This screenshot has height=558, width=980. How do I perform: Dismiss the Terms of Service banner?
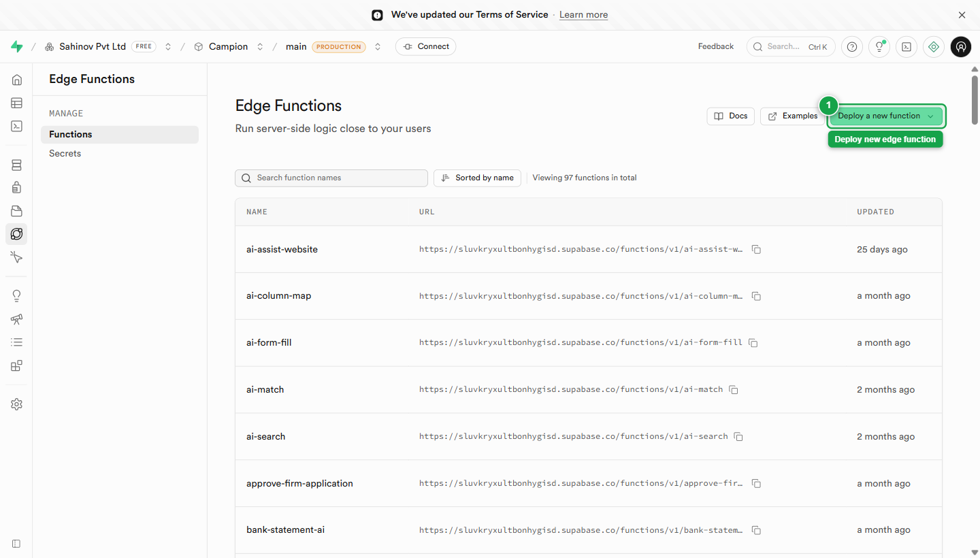point(962,15)
